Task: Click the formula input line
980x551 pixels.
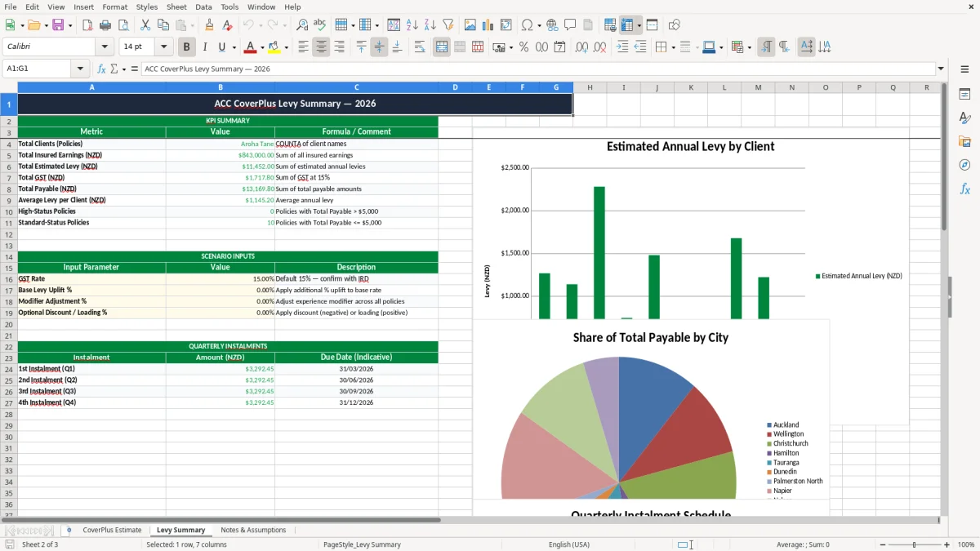Action: pos(537,69)
